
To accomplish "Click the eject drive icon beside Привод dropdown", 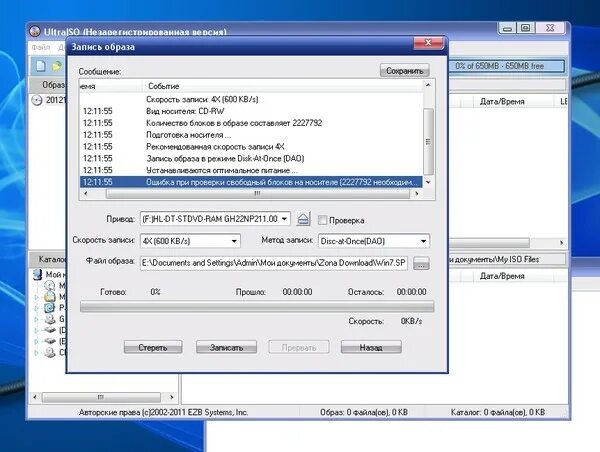I will coord(303,219).
